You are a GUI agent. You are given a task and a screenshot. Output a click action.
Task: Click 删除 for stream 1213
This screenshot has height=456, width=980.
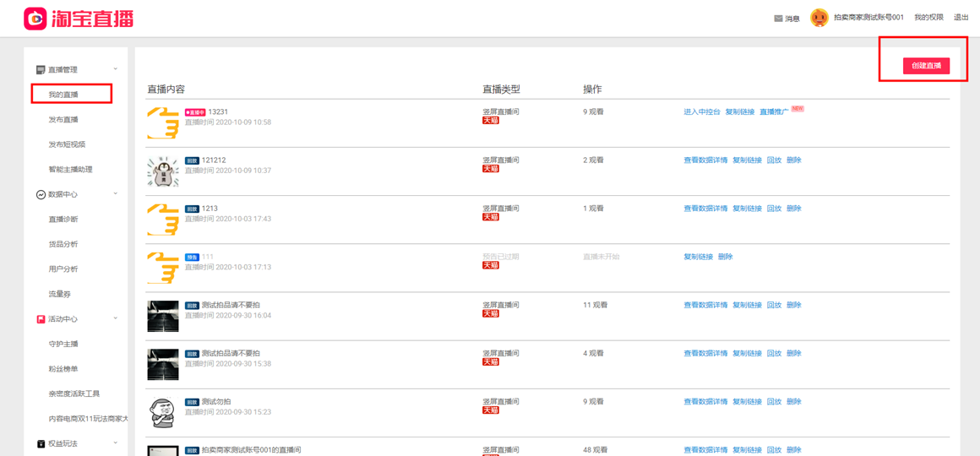click(x=794, y=208)
